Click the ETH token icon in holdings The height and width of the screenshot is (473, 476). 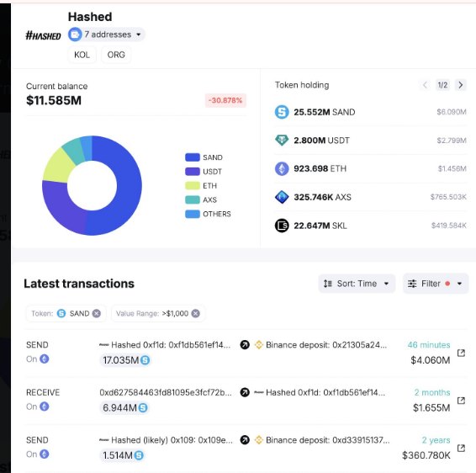(282, 168)
